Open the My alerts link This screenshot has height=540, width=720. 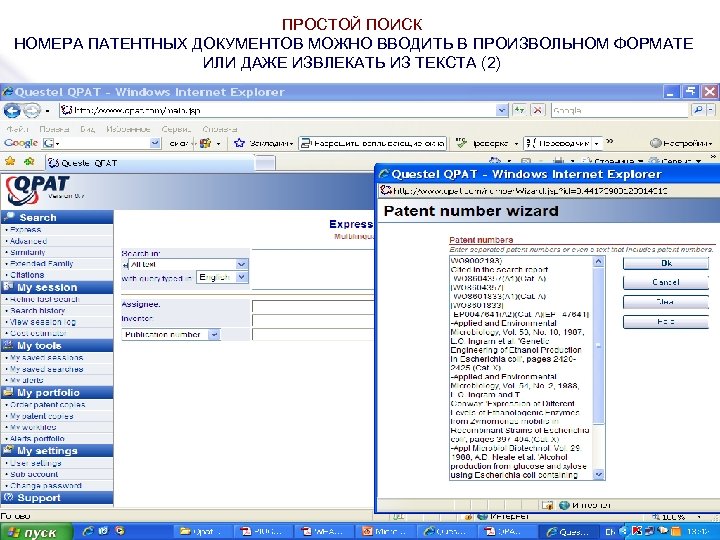coord(27,380)
